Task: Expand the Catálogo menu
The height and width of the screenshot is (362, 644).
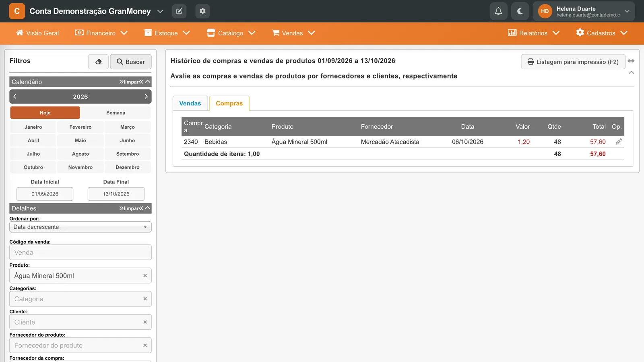Action: coord(231,33)
